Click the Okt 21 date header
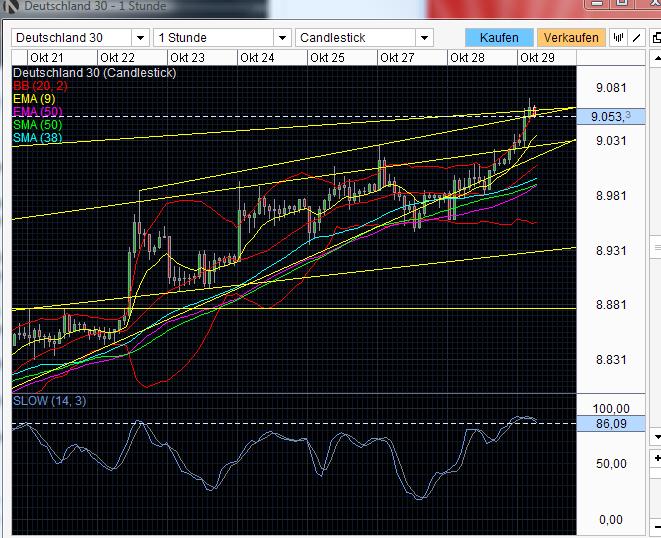 47,57
